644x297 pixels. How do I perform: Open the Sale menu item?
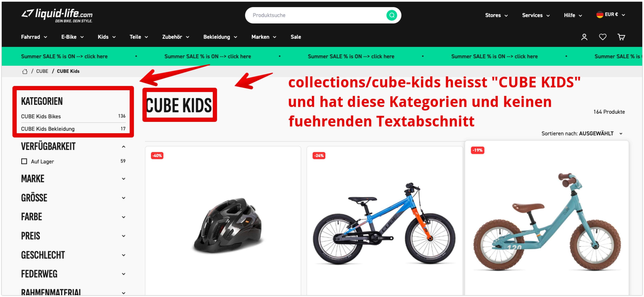point(296,37)
